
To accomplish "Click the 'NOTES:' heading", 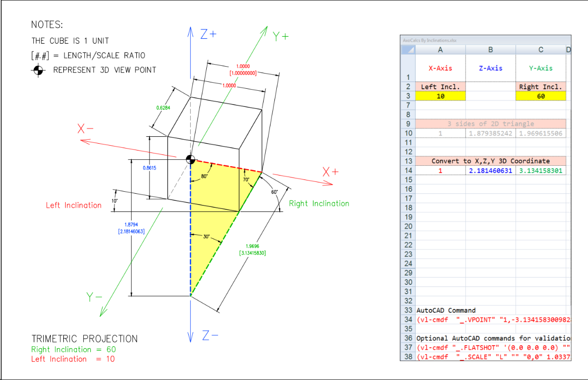I will (47, 25).
